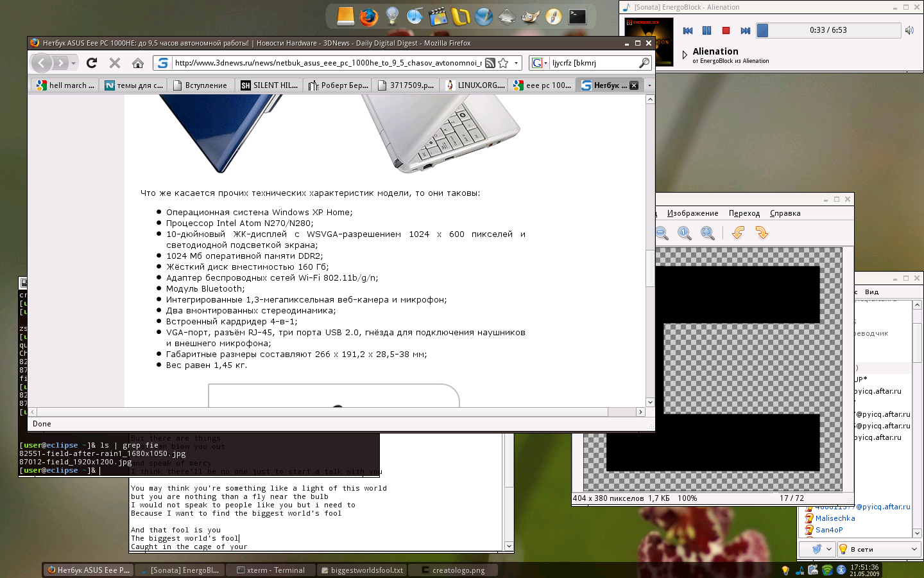Rotate image clockwise in image viewer
924x578 pixels.
coord(762,233)
